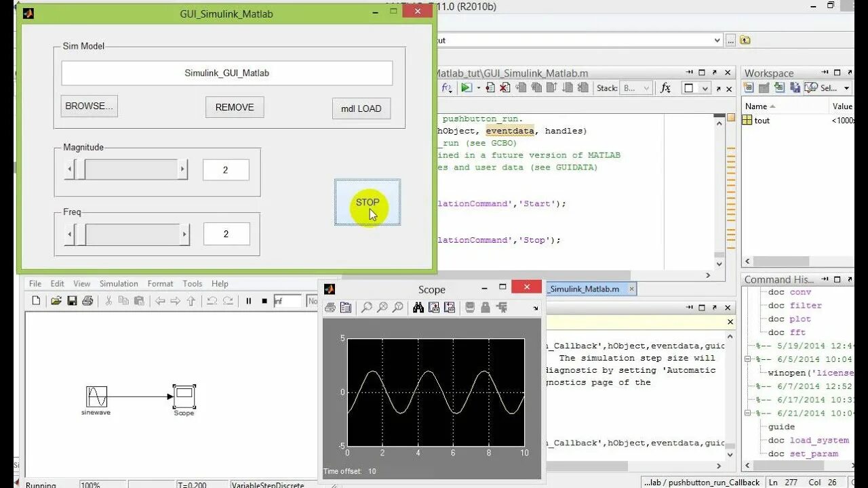The image size is (868, 488).
Task: Import data icon in the Workspace toolbar
Action: (x=779, y=88)
